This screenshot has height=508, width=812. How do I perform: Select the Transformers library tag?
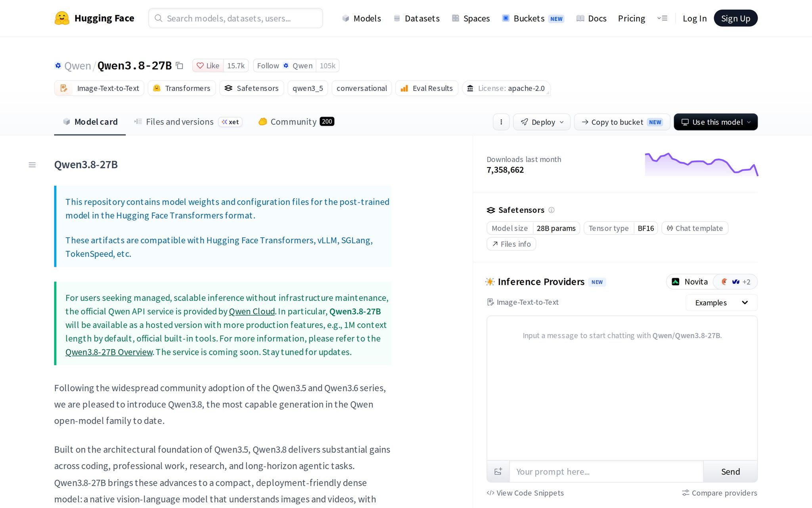coord(182,88)
